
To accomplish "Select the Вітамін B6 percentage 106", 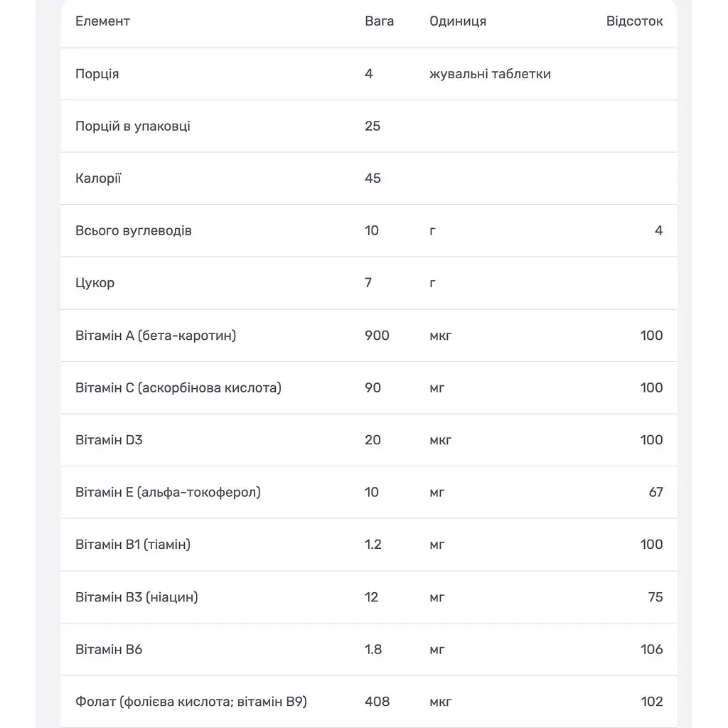I will [651, 649].
